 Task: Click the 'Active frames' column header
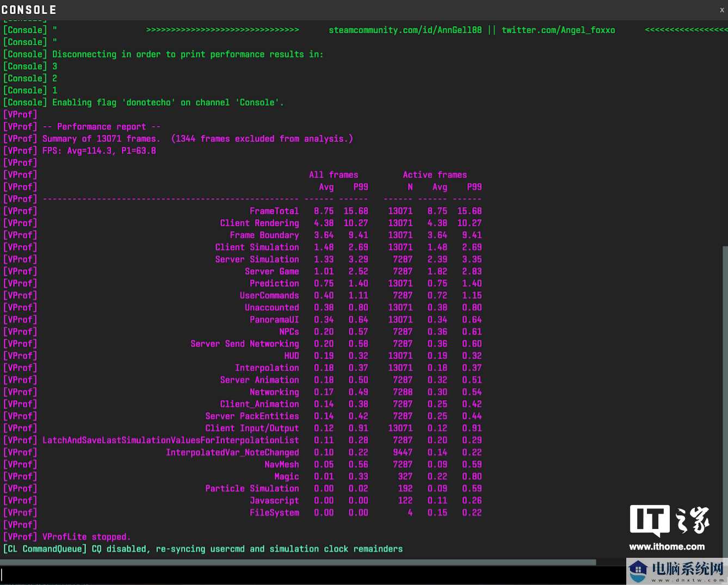[x=435, y=175]
